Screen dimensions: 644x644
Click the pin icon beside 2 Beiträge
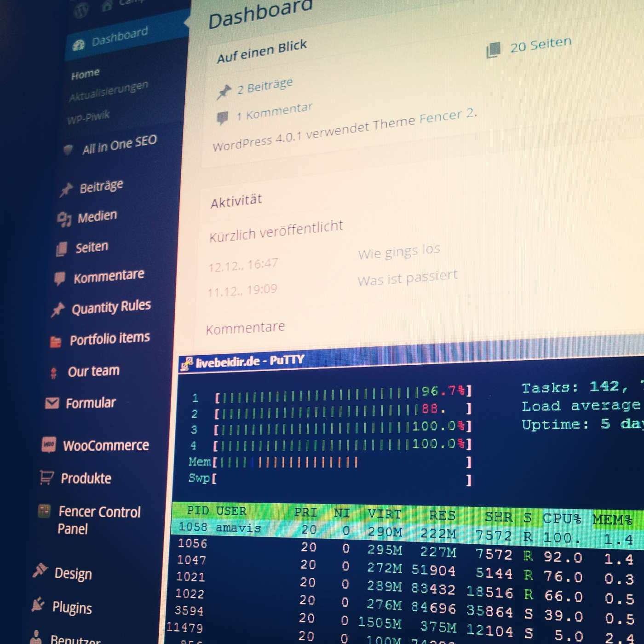[x=224, y=92]
